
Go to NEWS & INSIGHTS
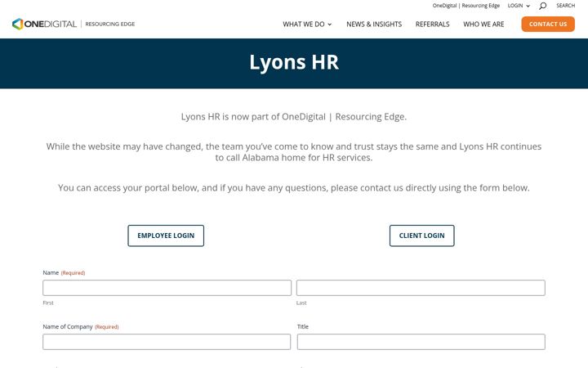374,24
